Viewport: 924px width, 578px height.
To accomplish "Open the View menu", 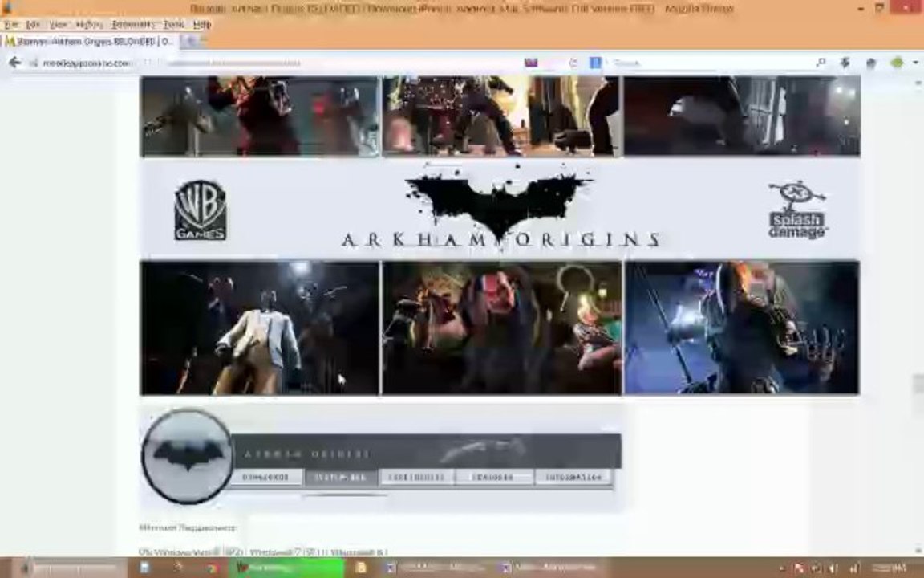I will pyautogui.click(x=59, y=25).
